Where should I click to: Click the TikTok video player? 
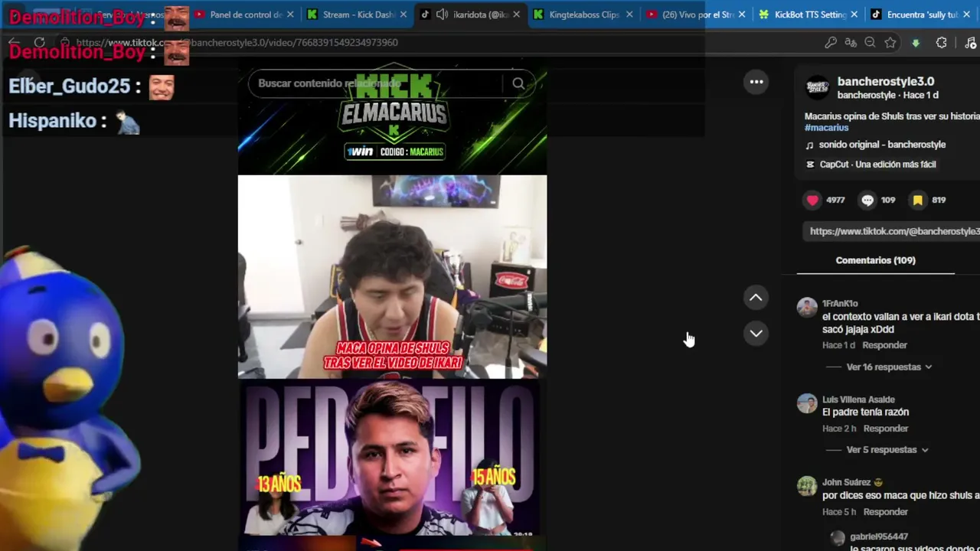coord(392,306)
